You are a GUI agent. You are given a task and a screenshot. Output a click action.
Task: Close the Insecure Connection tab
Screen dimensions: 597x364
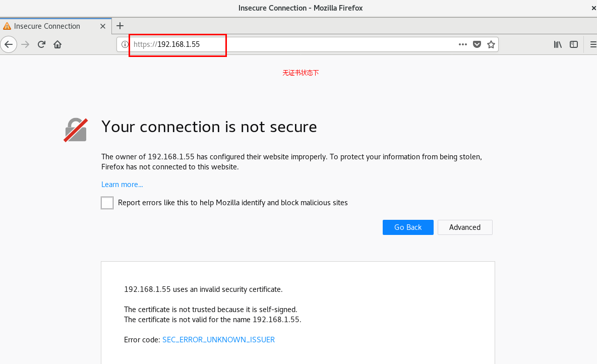[103, 26]
